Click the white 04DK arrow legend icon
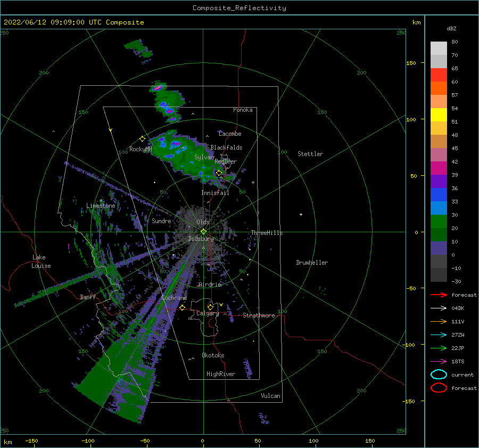 pos(439,308)
